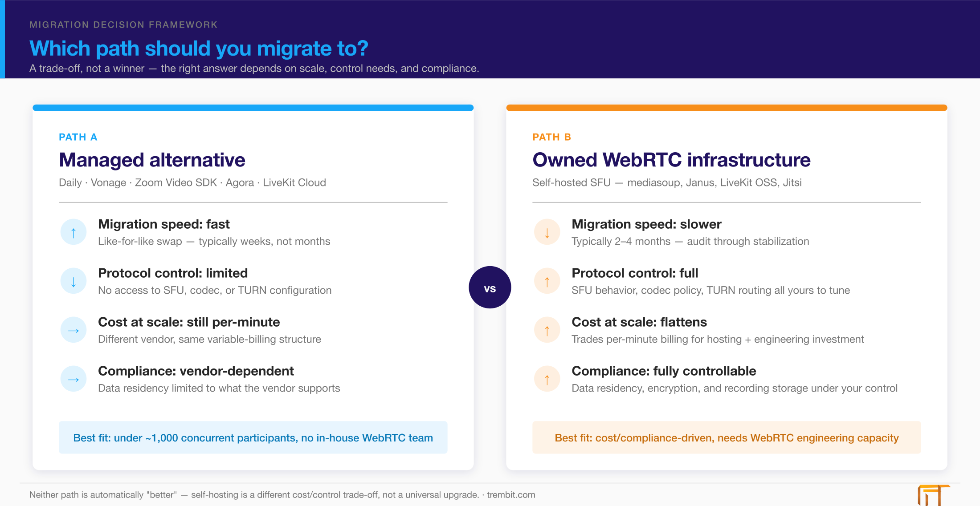Click the orange Trembit logo in the corner
980x506 pixels.
tap(934, 495)
